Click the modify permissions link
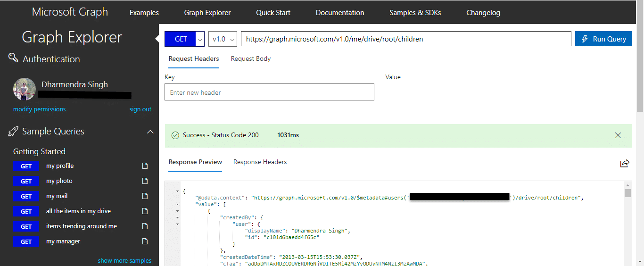Image resolution: width=644 pixels, height=266 pixels. tap(40, 109)
